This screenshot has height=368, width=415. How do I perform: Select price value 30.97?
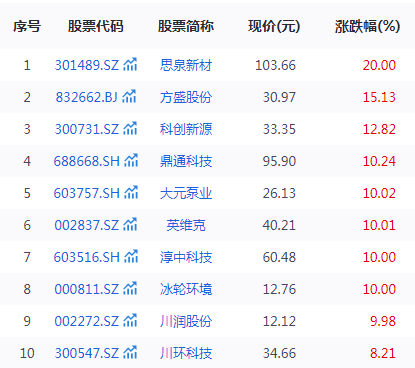[279, 97]
